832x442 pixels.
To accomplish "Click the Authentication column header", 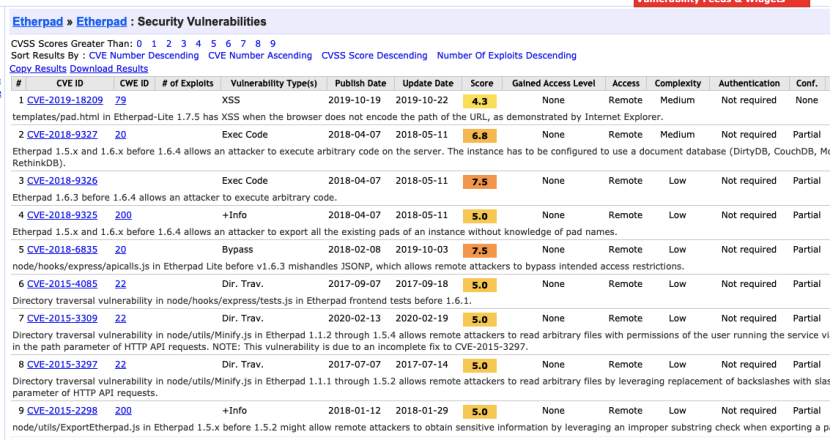I will click(749, 83).
